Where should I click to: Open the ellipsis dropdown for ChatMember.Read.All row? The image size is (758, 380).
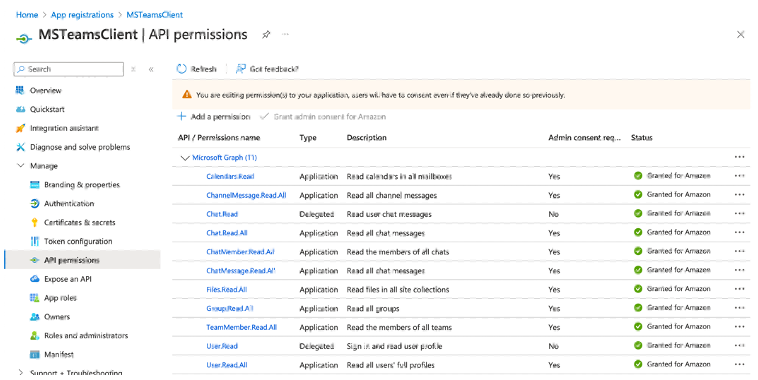(x=739, y=251)
